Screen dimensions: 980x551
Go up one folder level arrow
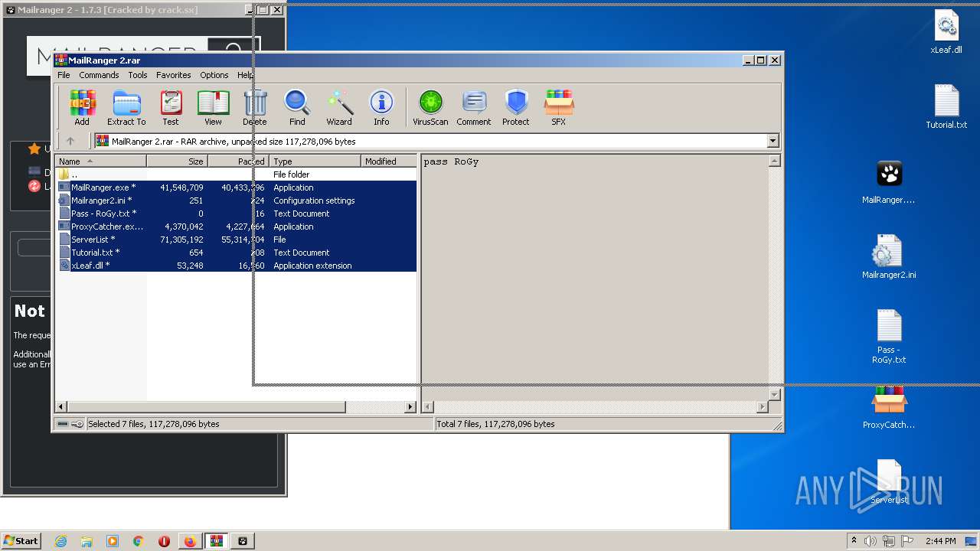click(70, 141)
